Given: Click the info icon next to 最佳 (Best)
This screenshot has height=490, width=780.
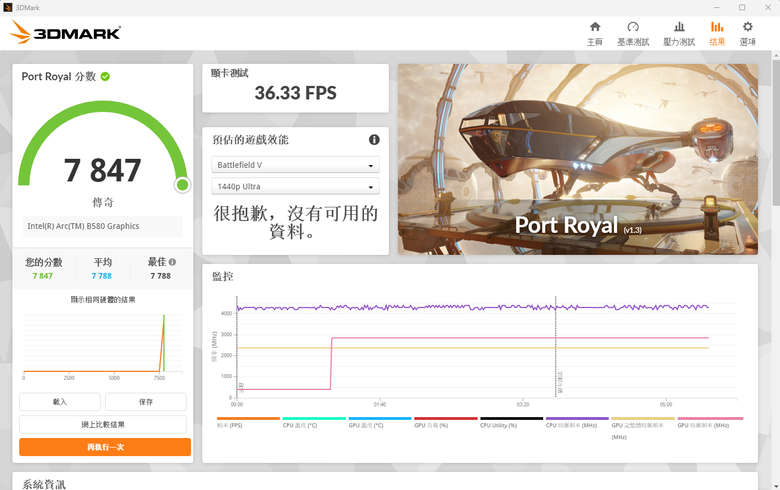Looking at the screenshot, I should (172, 262).
